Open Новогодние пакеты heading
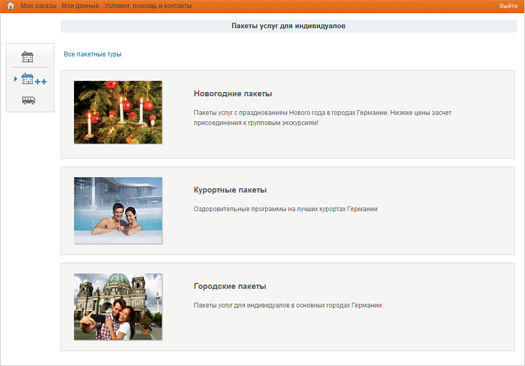The image size is (525, 366). 233,94
